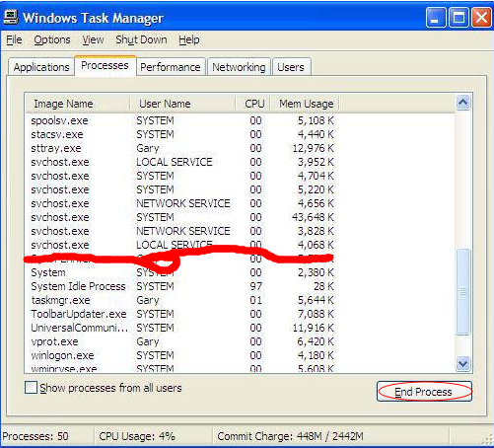Select the UniversalCommuni... process row

(x=182, y=328)
